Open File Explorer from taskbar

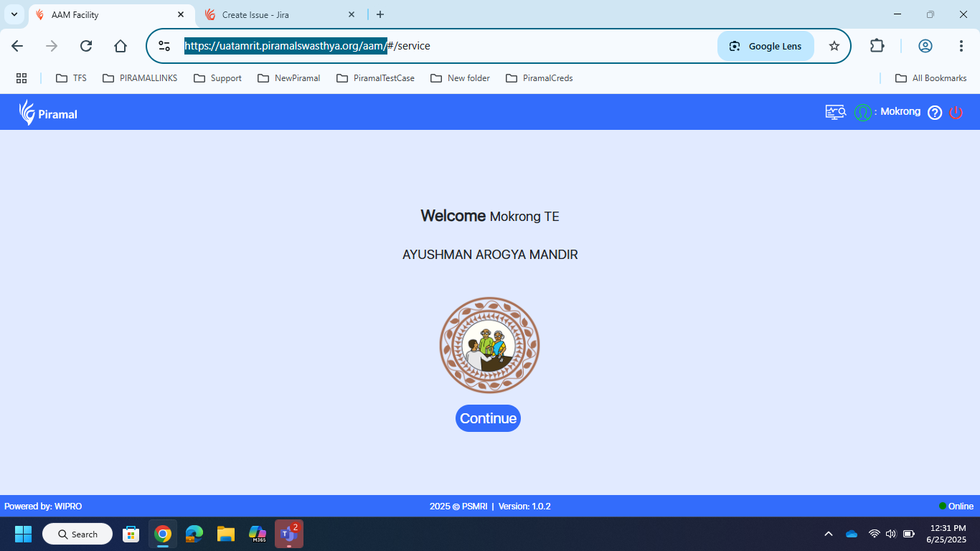pyautogui.click(x=226, y=534)
